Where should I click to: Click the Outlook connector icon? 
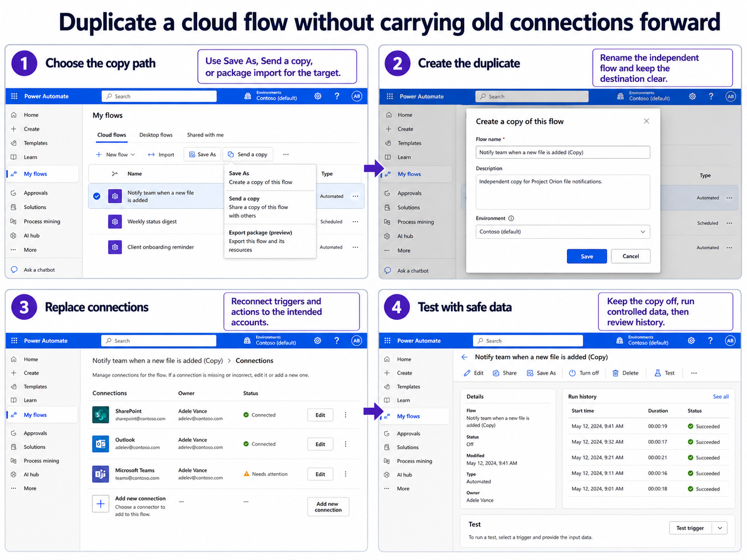point(101,443)
